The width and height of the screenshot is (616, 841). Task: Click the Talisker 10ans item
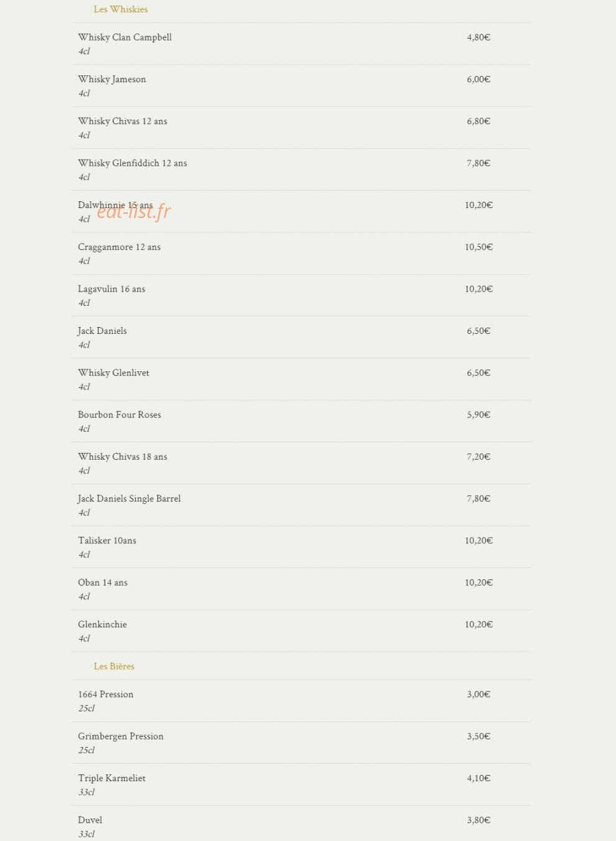[x=301, y=547]
